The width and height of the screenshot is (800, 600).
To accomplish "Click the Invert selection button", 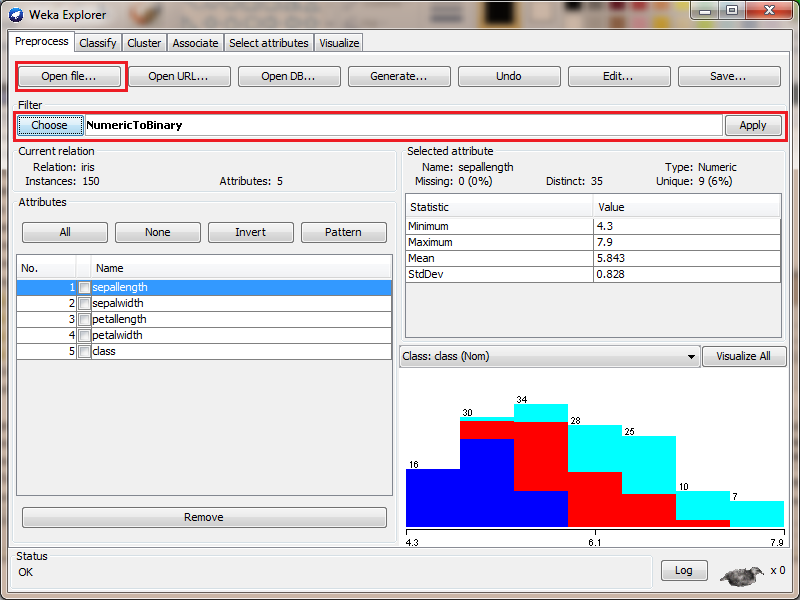I will [250, 232].
